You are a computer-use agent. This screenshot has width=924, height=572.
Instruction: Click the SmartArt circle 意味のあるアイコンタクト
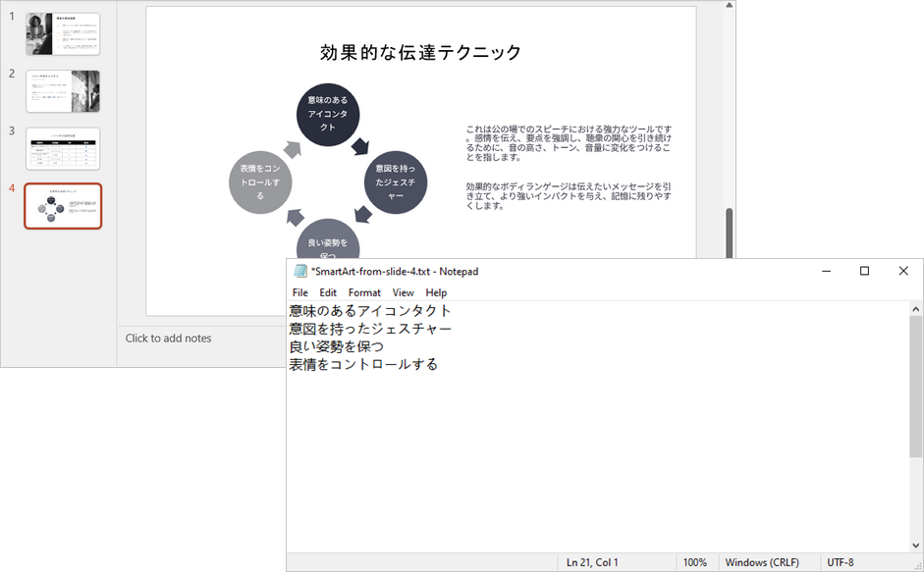point(328,114)
